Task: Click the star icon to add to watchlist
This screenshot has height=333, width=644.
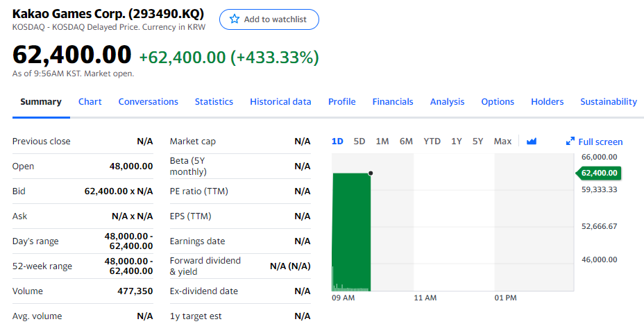Action: coord(235,19)
